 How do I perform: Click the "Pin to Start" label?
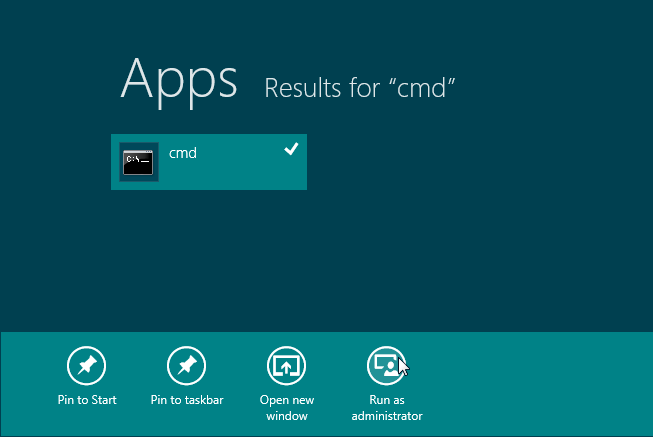click(87, 400)
